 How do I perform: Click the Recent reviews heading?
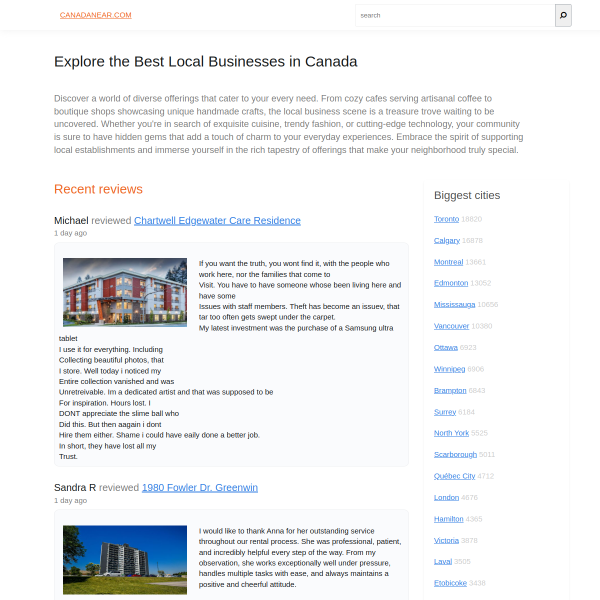click(98, 189)
